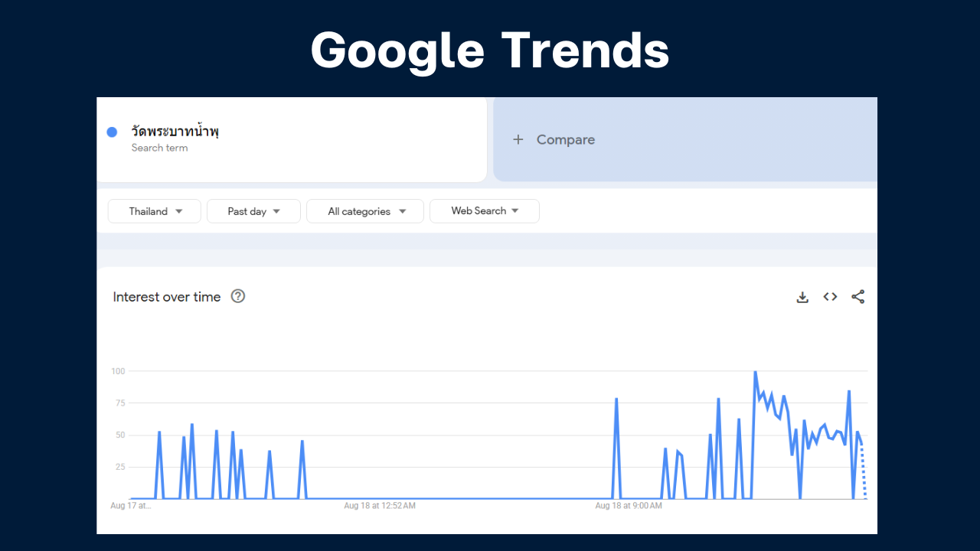Click the embed code icon

pyautogui.click(x=830, y=297)
